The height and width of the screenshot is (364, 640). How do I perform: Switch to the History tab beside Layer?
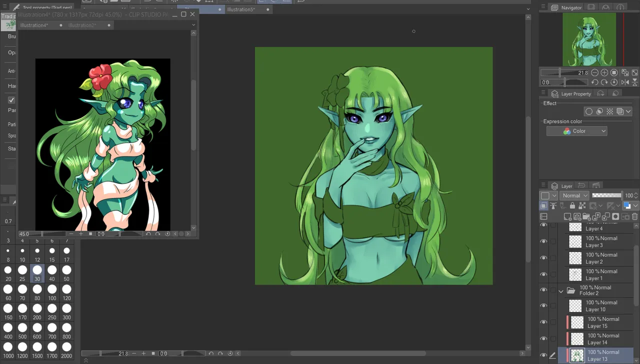point(581,185)
